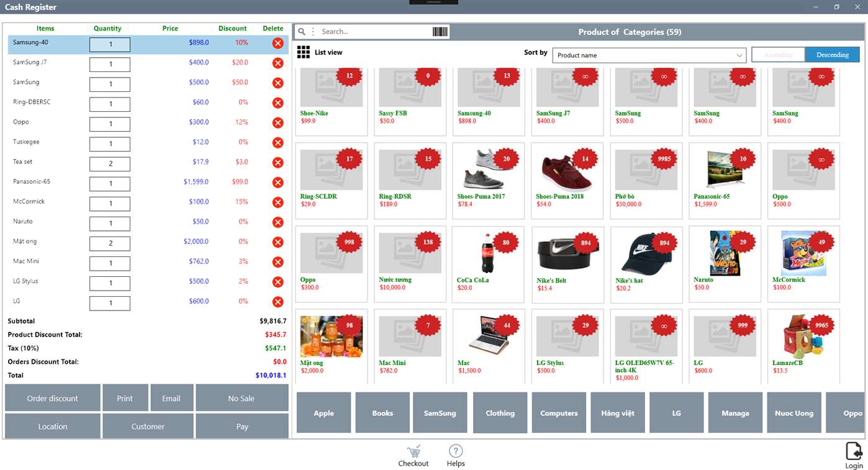Delete the Ring-DBERSC cart line

tap(278, 102)
